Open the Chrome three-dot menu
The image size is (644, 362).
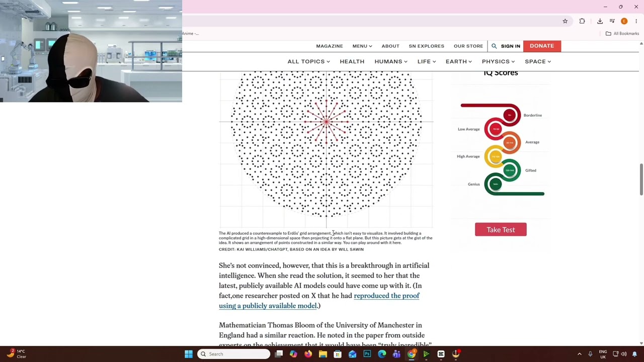coord(636,21)
